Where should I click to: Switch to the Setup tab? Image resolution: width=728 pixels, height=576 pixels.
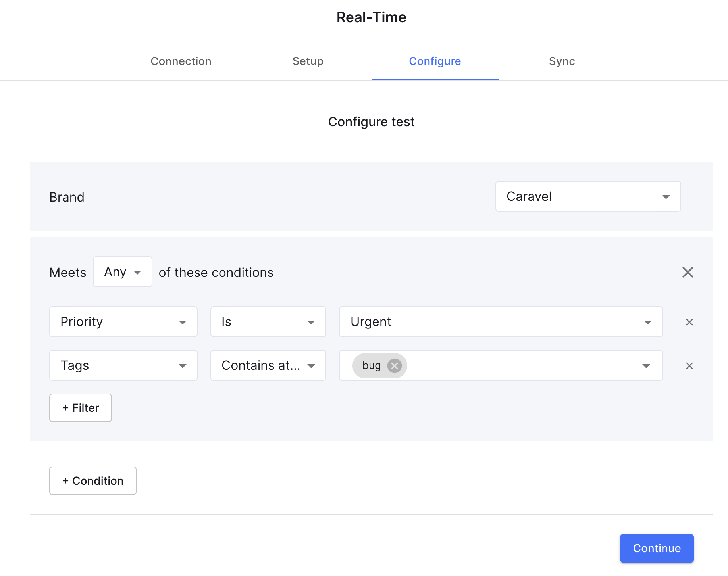pos(308,61)
